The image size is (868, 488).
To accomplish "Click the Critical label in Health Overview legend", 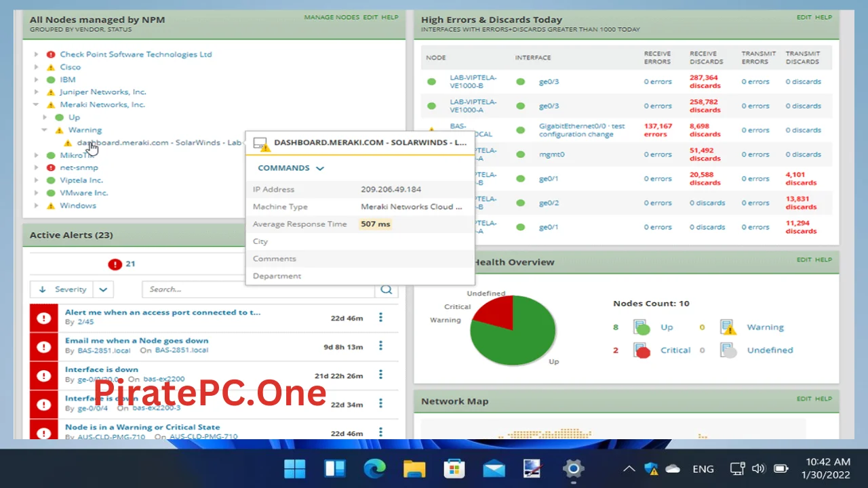I will (675, 350).
